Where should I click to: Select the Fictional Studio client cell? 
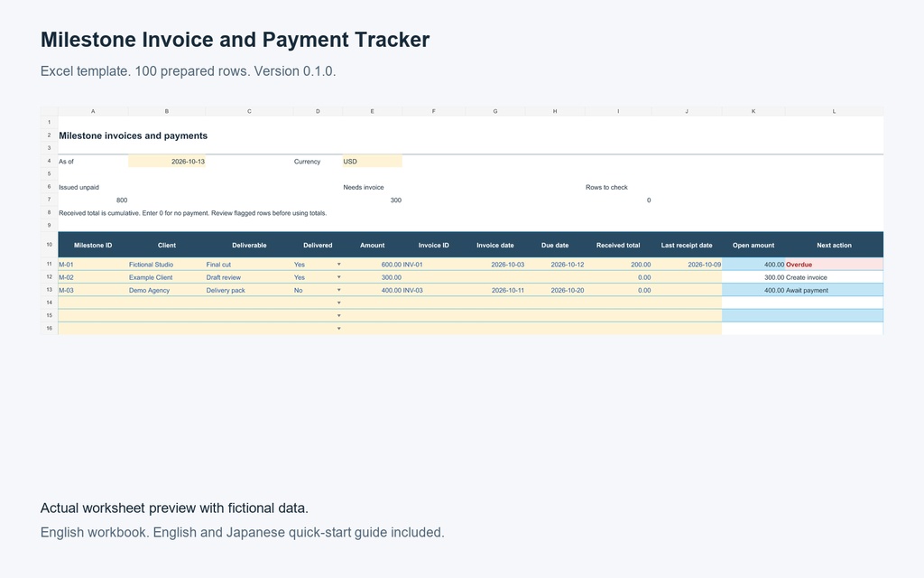pos(167,265)
